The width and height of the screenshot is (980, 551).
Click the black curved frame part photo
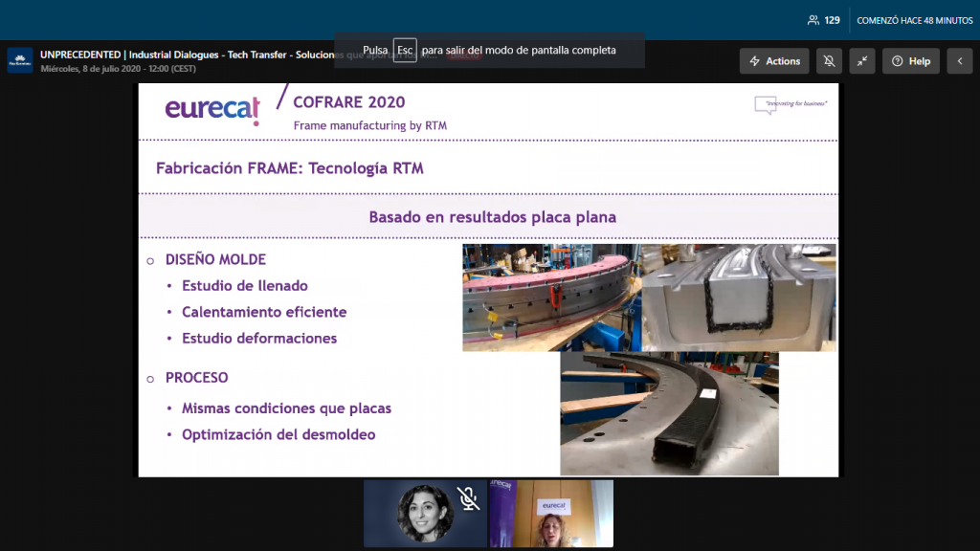click(669, 413)
